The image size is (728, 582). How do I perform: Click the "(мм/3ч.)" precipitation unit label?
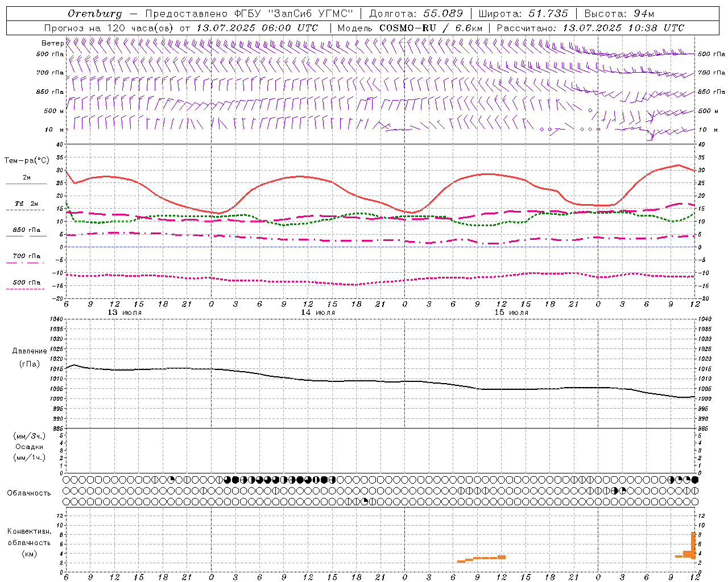point(30,436)
